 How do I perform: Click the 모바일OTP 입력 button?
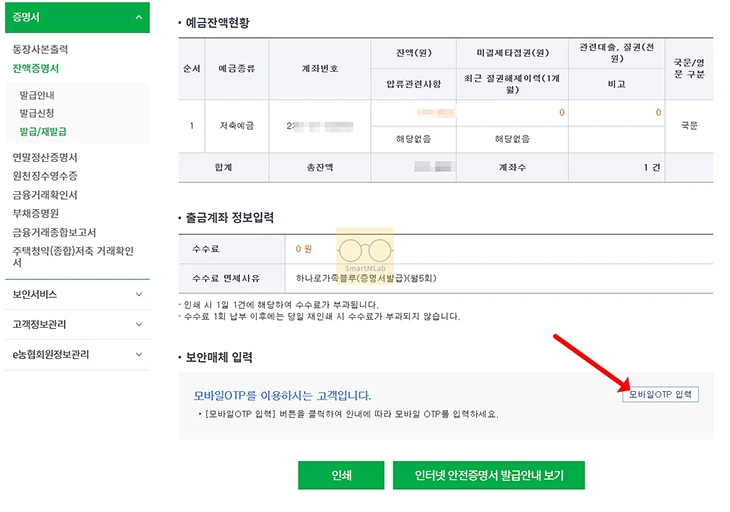tap(660, 394)
